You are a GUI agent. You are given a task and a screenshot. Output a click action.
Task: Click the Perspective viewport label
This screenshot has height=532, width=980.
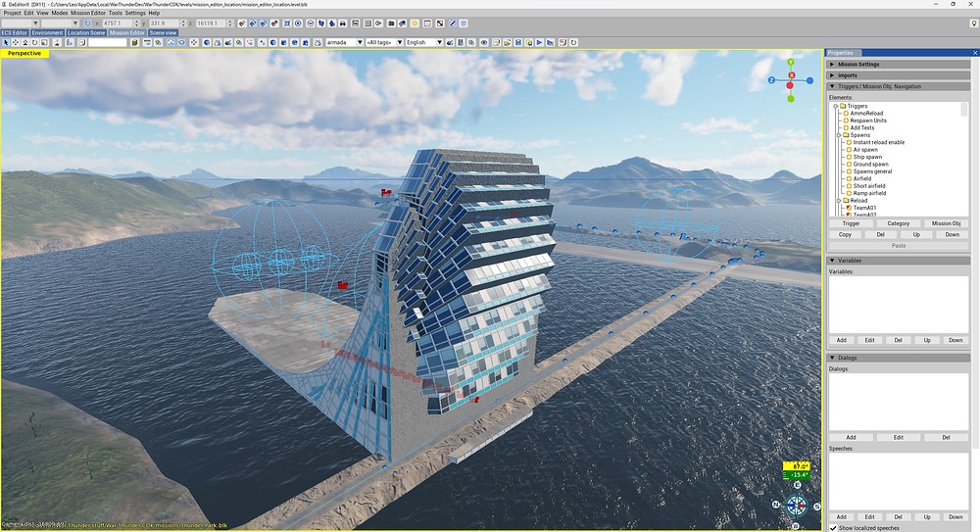24,54
